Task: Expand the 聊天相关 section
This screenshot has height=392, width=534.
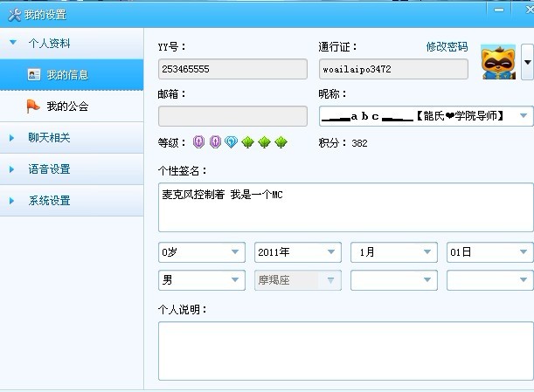Action: pyautogui.click(x=72, y=138)
